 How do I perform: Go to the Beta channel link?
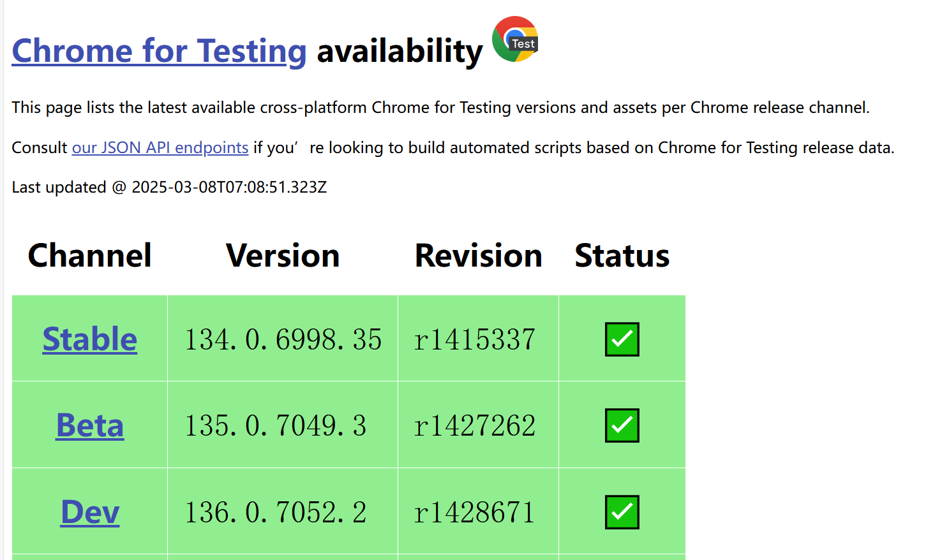pos(90,425)
